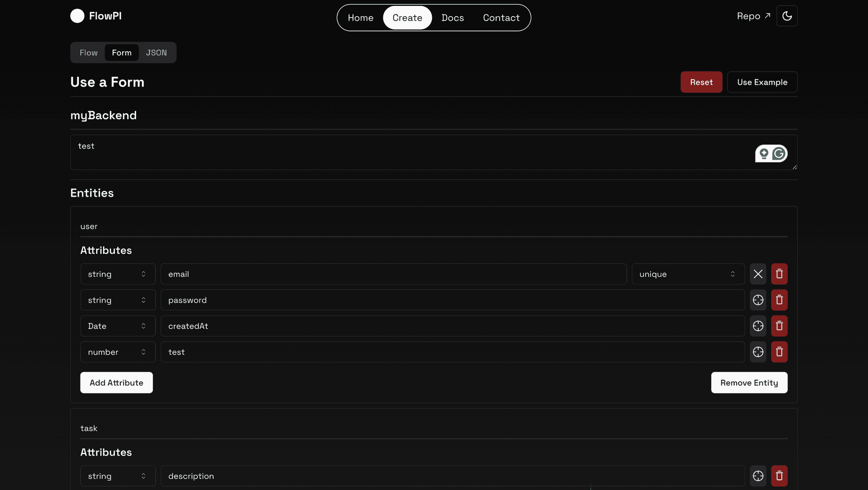Toggle dark mode with moon icon
Screen dimensions: 868x490
(787, 16)
